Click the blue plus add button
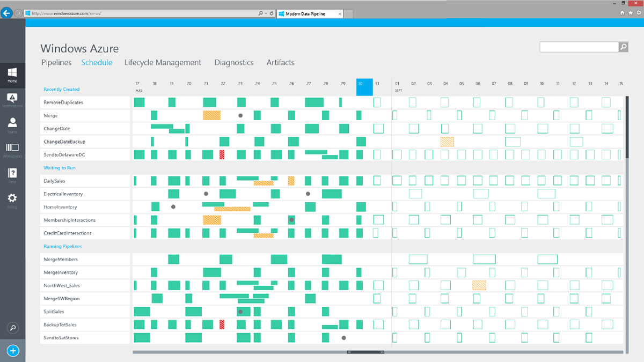This screenshot has width=644, height=362. 13,351
